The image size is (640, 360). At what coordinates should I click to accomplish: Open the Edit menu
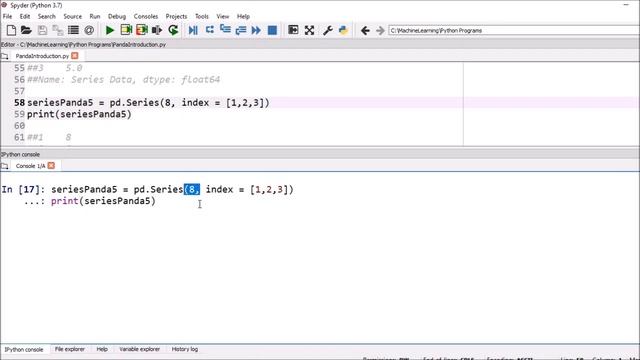click(x=25, y=16)
